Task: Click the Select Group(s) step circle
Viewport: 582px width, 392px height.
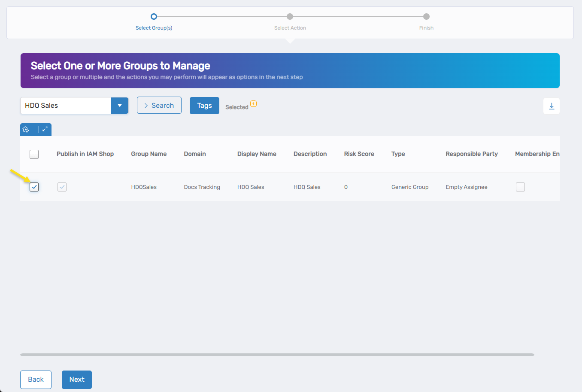Action: pos(154,17)
